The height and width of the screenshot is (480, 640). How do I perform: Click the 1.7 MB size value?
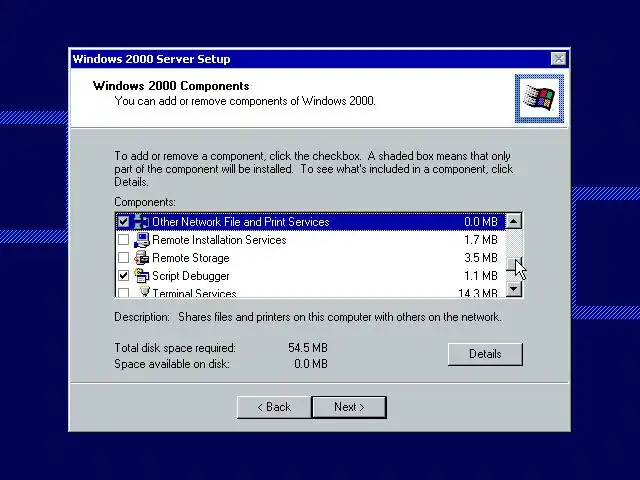pos(481,240)
